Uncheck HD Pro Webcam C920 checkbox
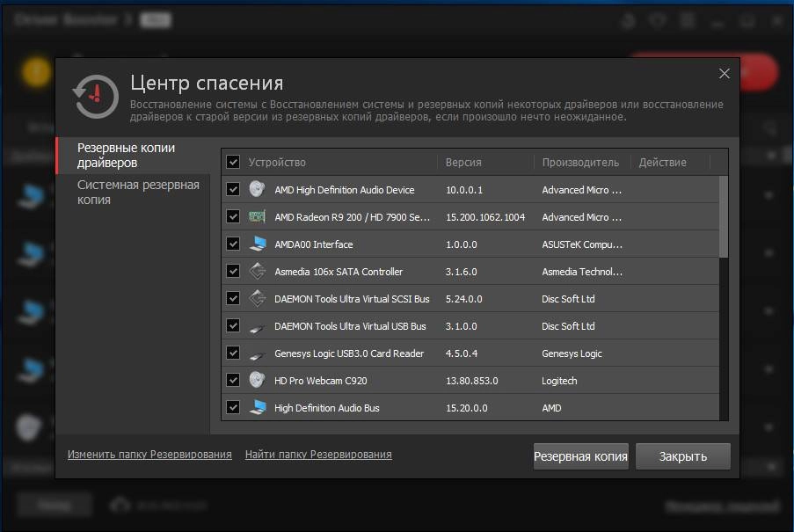 tap(233, 380)
